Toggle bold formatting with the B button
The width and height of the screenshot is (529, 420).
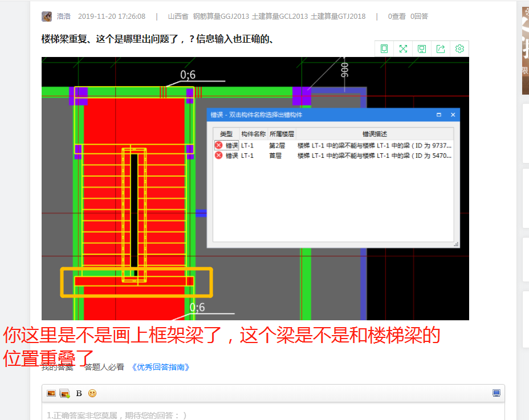click(79, 393)
